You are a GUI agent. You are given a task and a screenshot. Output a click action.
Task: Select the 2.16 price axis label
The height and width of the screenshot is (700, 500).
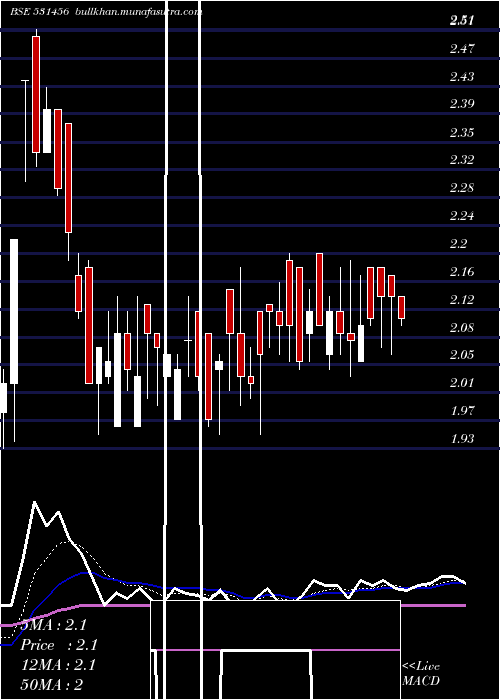(462, 271)
